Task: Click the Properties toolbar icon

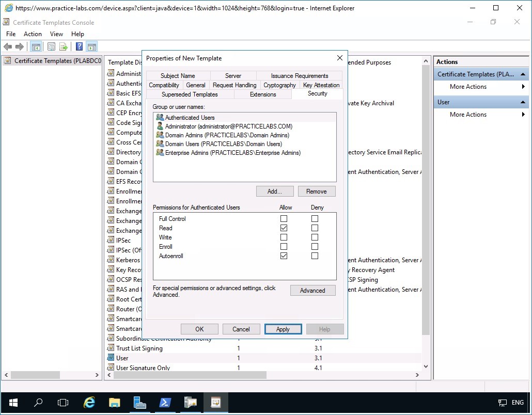Action: coord(52,46)
